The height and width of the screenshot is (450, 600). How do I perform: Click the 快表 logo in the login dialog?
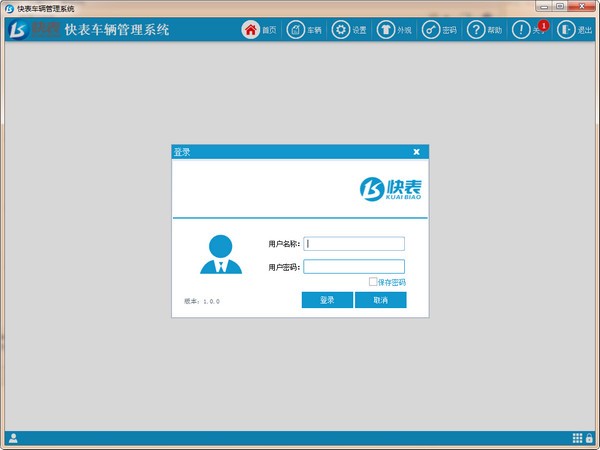[x=391, y=188]
